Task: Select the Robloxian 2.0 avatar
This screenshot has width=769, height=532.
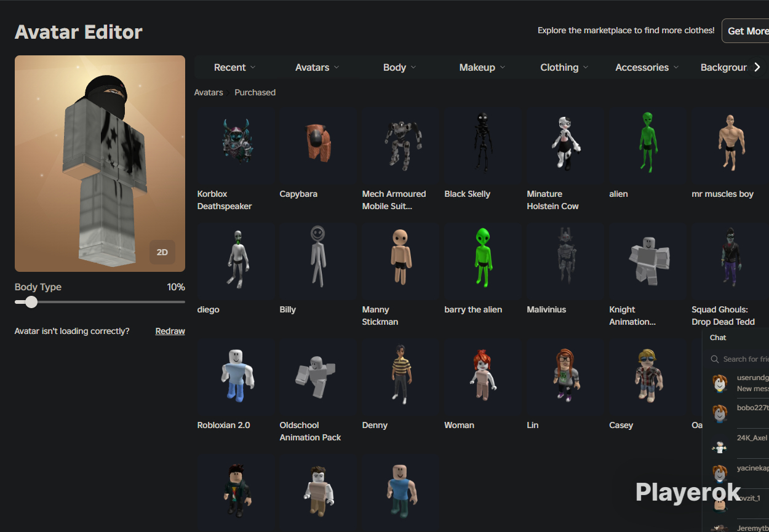Action: tap(236, 377)
